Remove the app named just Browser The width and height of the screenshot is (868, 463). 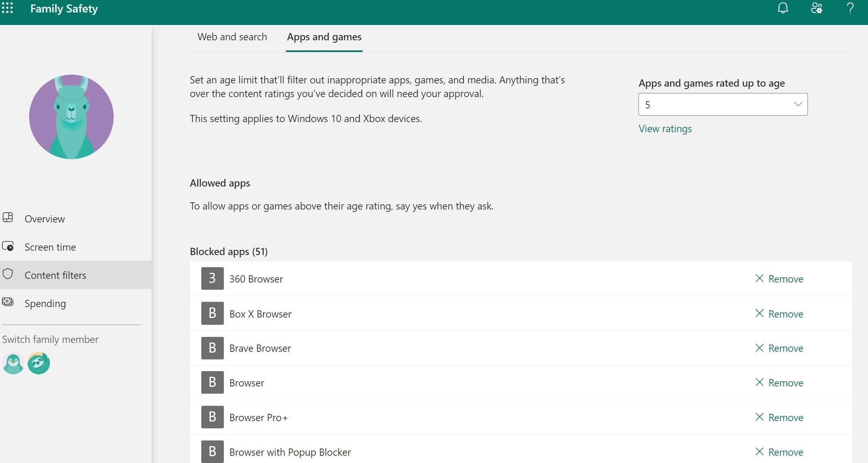click(779, 383)
